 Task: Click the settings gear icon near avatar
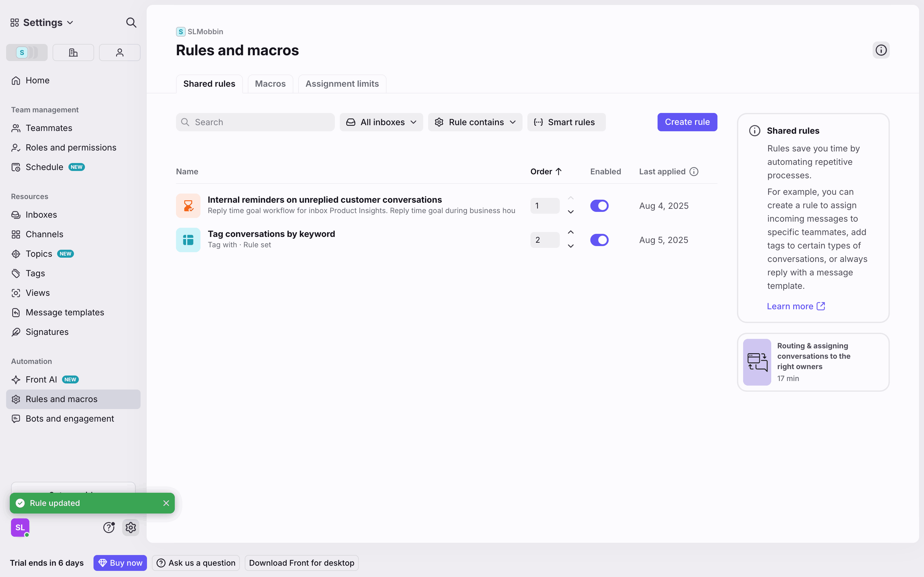tap(130, 528)
